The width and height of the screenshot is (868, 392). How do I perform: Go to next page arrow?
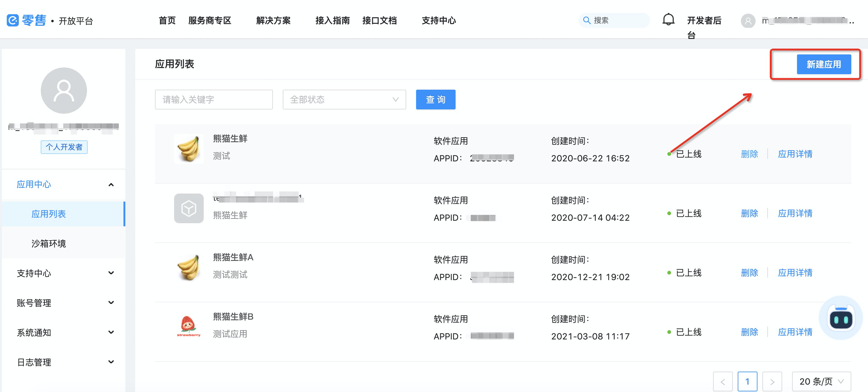[x=772, y=381]
